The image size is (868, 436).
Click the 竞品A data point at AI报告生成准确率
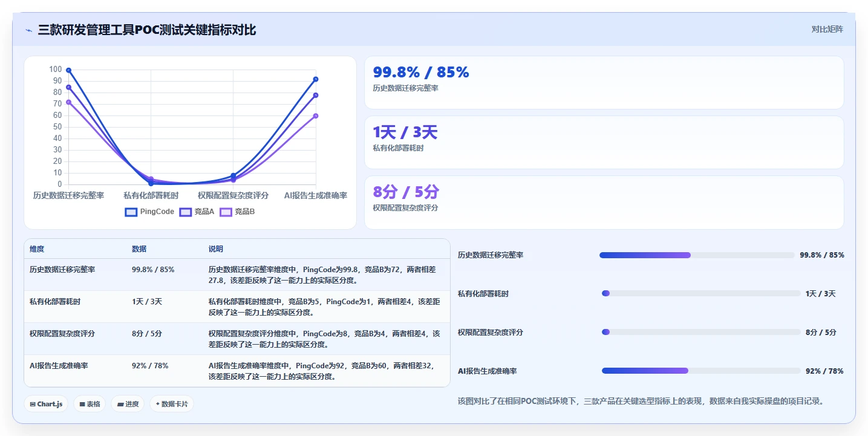point(316,95)
